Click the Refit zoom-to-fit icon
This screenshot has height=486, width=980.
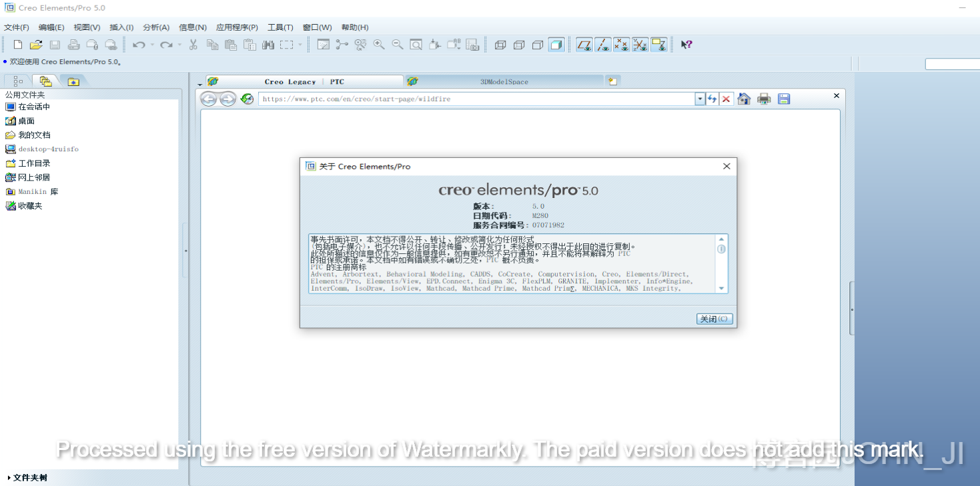click(416, 45)
